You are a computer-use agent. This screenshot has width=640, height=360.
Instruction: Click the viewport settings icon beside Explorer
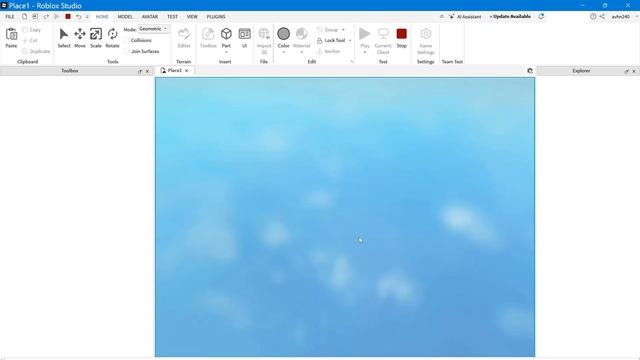(530, 71)
